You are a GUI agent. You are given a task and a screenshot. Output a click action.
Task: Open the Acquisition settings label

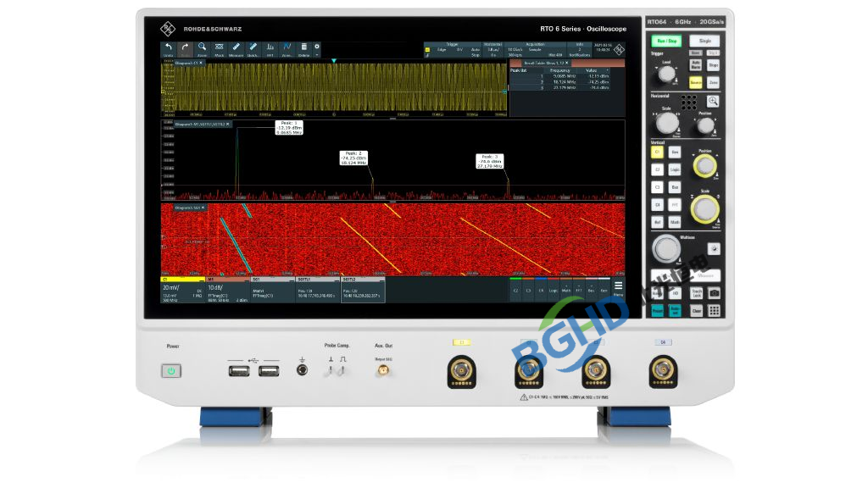coord(535,44)
